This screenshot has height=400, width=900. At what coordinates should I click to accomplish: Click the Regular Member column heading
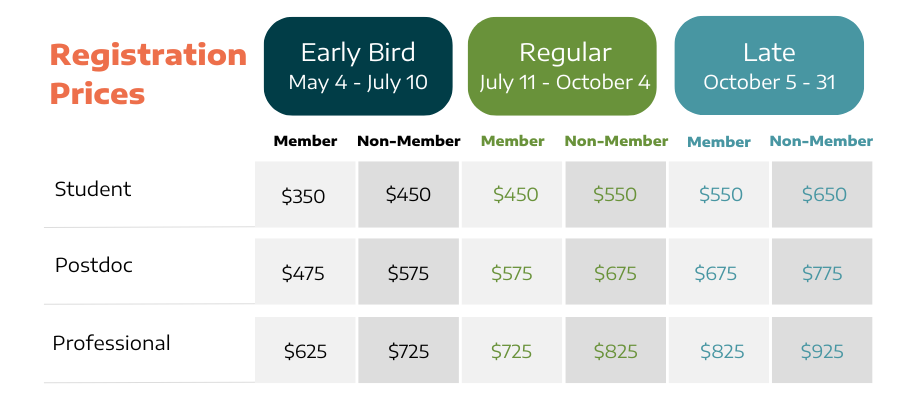pyautogui.click(x=512, y=141)
